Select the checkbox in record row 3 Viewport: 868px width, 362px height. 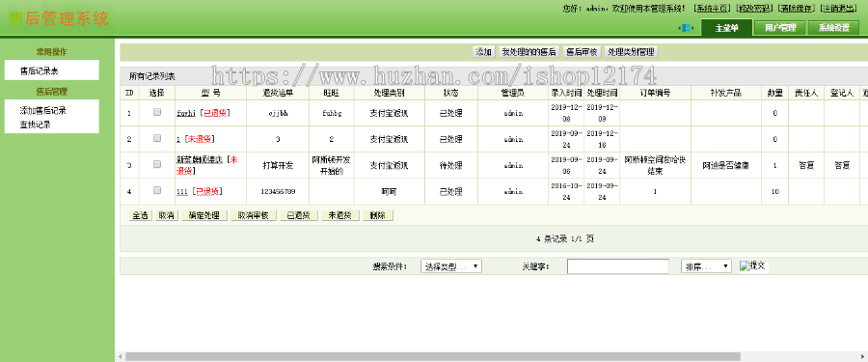point(157,164)
